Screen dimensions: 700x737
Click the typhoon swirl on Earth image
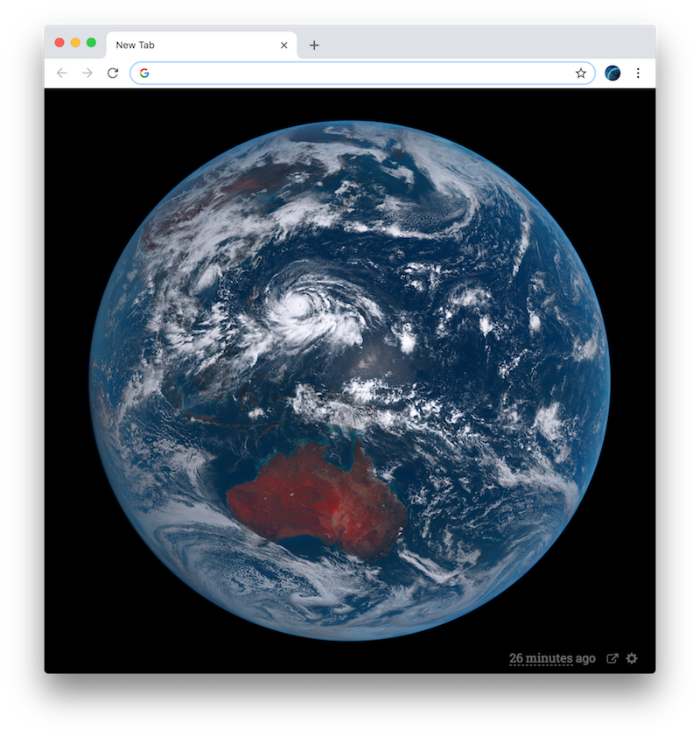(x=298, y=305)
